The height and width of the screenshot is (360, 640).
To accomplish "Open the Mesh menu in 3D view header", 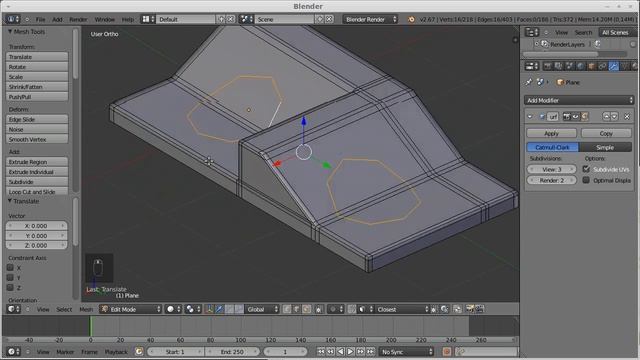I will pyautogui.click(x=86, y=309).
